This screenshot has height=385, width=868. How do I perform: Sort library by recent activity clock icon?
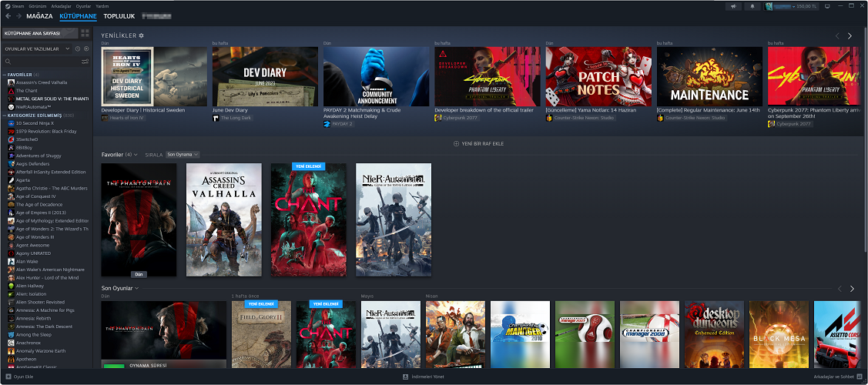78,49
